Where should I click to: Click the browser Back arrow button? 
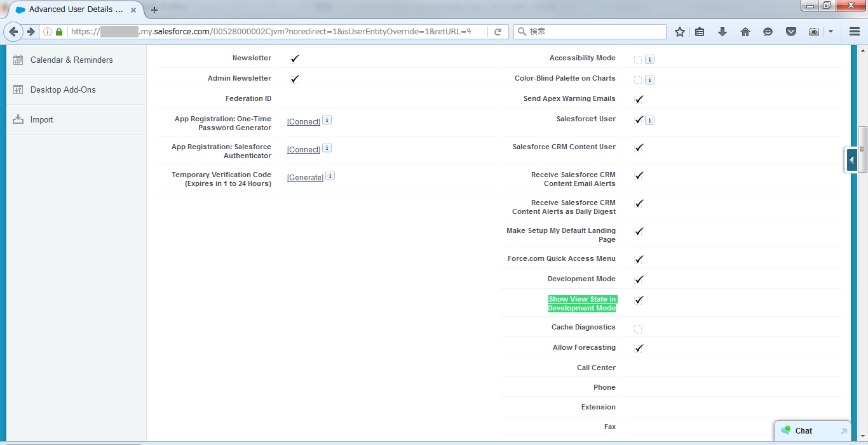[x=14, y=32]
